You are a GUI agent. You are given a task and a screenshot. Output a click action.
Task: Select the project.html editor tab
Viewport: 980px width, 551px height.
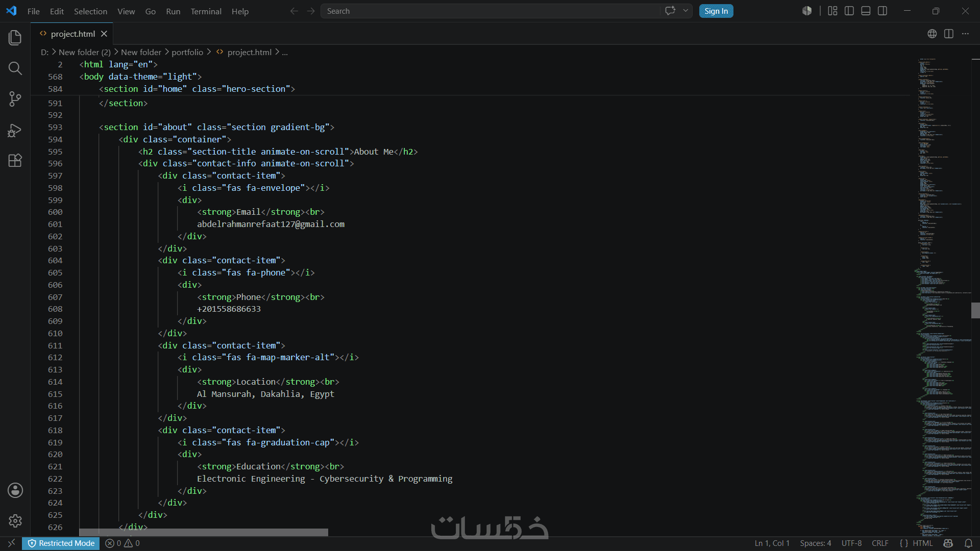[72, 34]
